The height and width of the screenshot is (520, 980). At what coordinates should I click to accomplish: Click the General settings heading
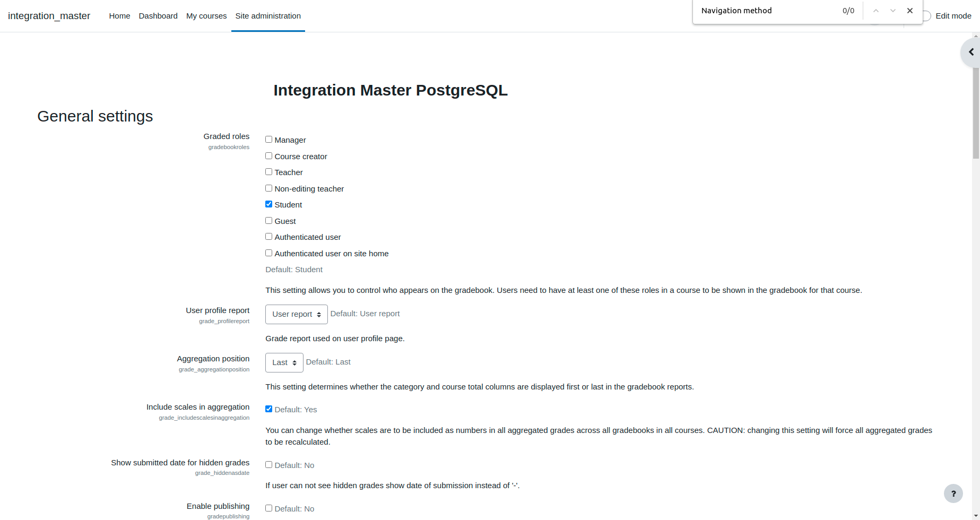pyautogui.click(x=95, y=116)
